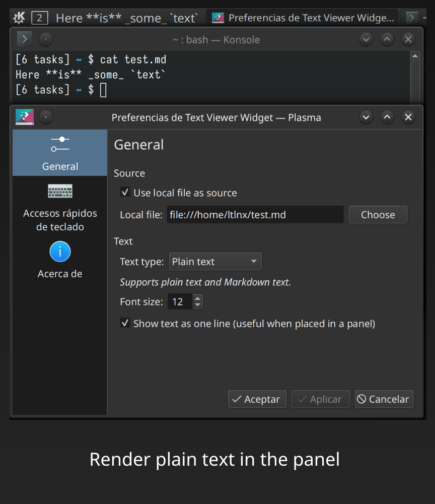This screenshot has height=504, width=435.
Task: Open the KDE application launcher
Action: click(x=18, y=17)
